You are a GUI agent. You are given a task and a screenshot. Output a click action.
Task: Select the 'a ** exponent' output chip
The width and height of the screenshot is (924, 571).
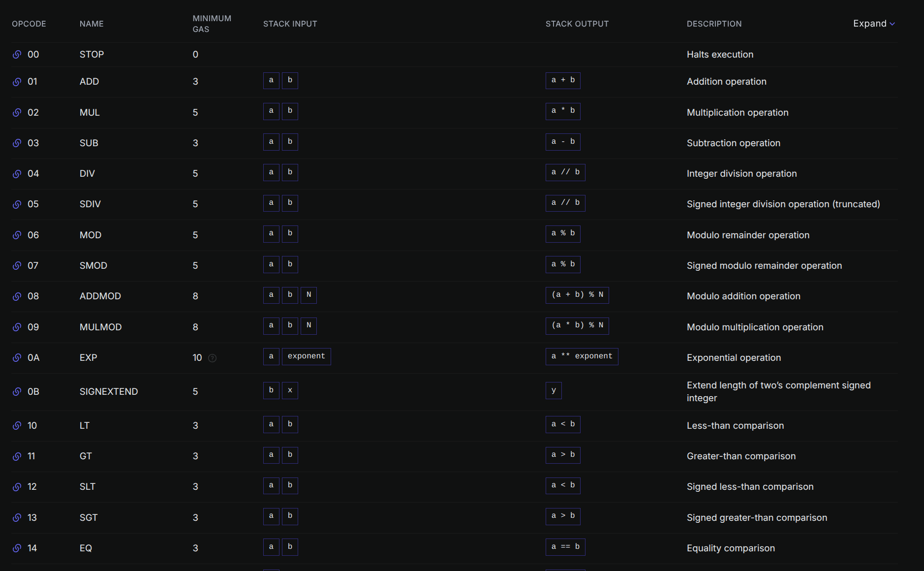click(582, 356)
